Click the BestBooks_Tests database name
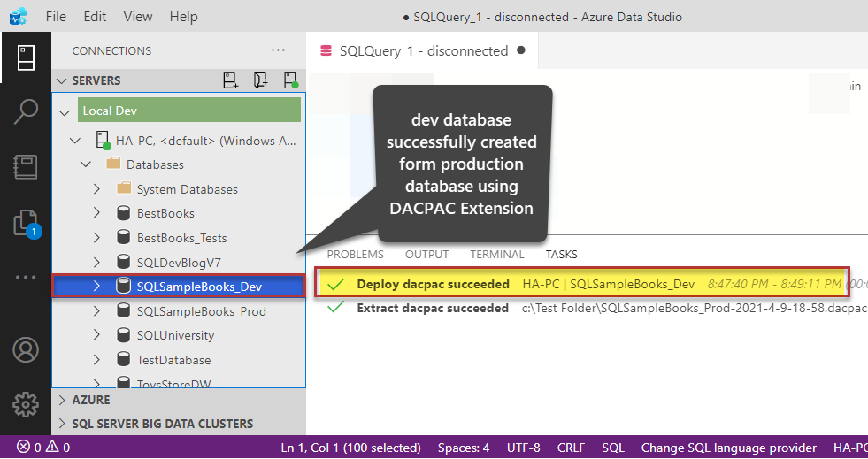This screenshot has height=459, width=868. click(x=181, y=238)
